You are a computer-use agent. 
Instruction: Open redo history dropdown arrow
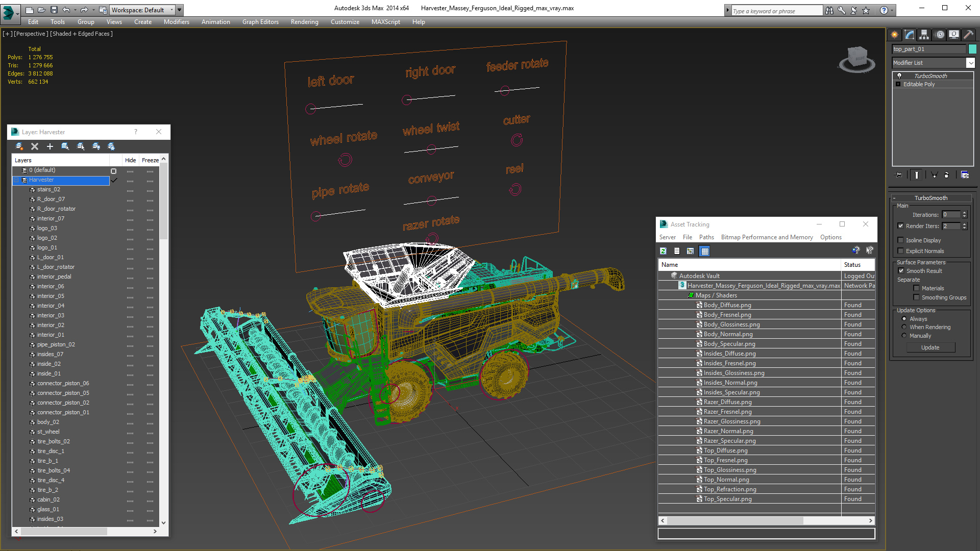click(93, 10)
